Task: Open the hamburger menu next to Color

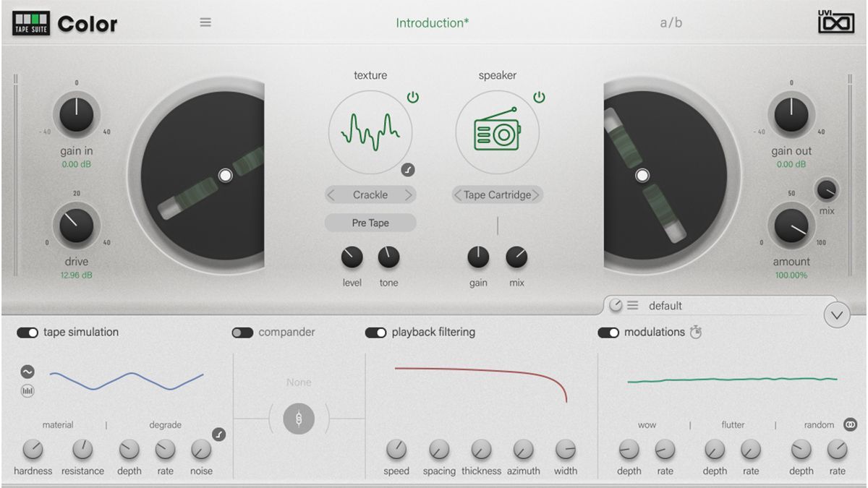Action: (205, 22)
